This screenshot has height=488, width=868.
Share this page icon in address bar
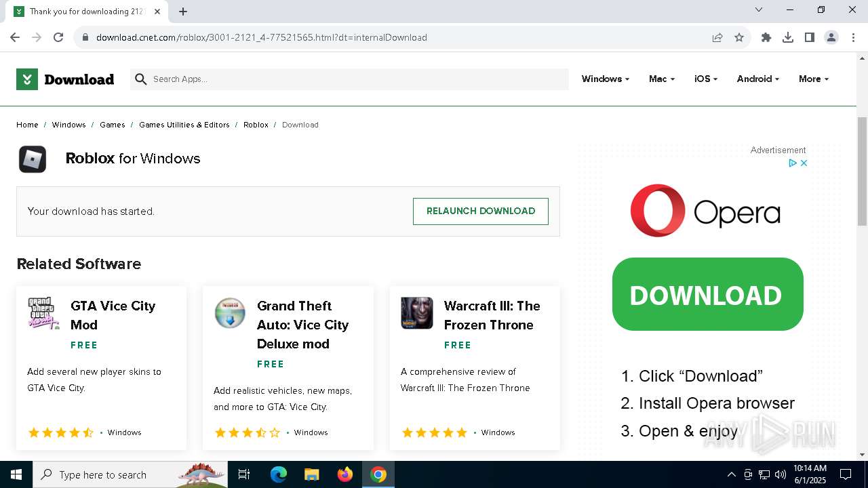pos(717,37)
